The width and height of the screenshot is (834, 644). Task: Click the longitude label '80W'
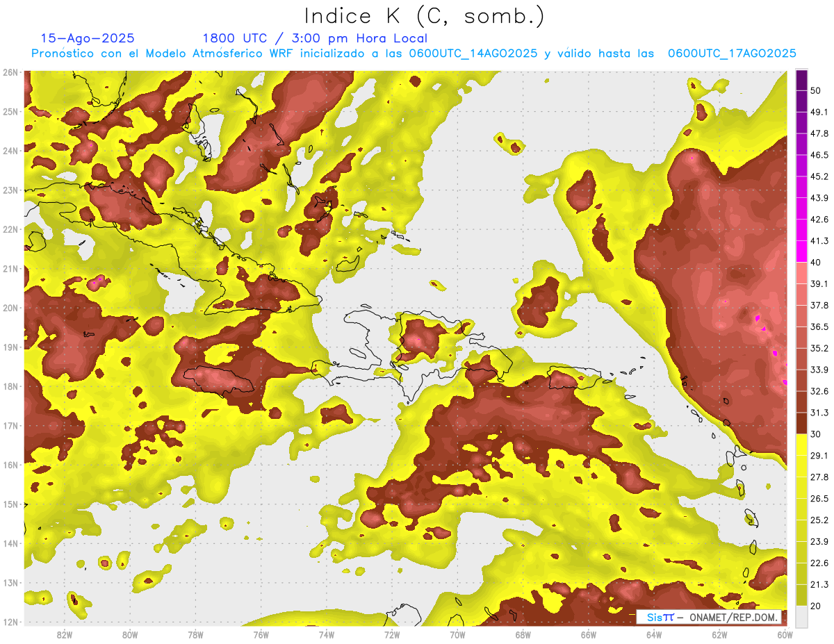[129, 634]
